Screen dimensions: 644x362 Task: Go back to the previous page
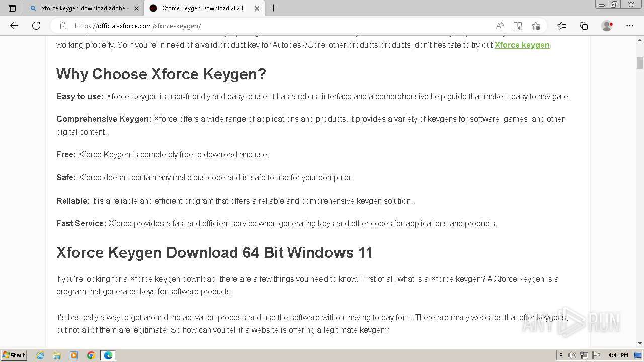(x=14, y=26)
